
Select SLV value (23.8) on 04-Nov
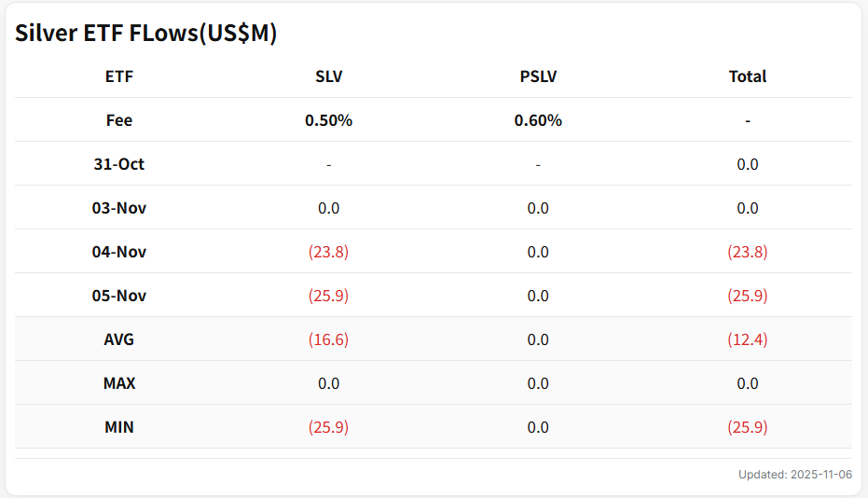coord(328,252)
